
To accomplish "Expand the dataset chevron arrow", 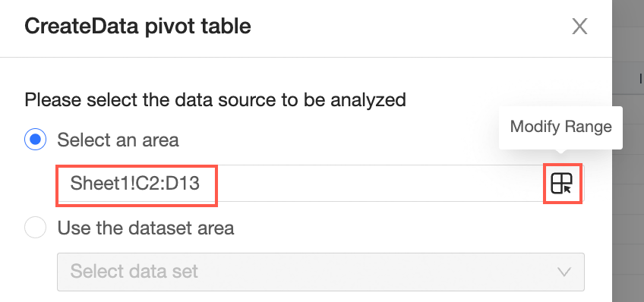I will coord(564,272).
